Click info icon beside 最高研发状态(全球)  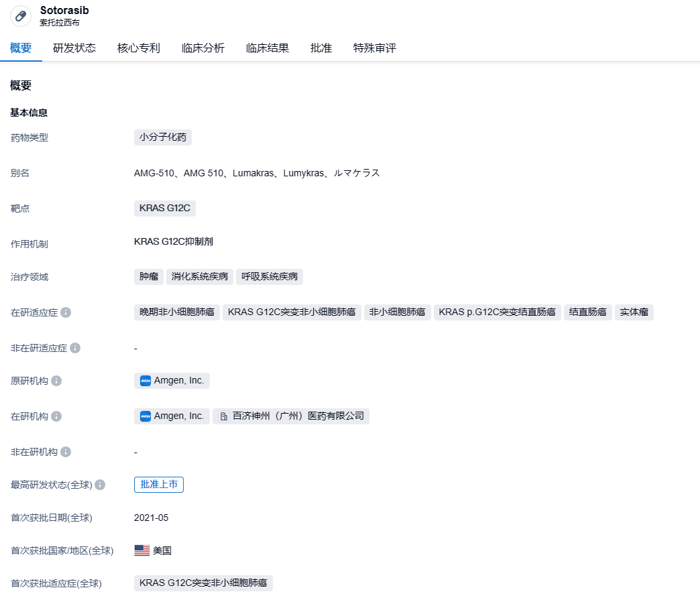pos(100,485)
